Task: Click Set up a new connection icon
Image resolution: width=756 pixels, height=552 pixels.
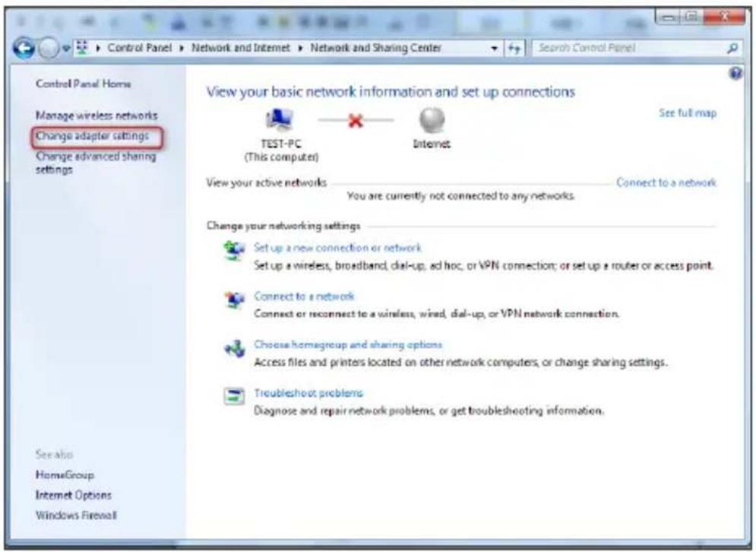Action: pos(234,250)
